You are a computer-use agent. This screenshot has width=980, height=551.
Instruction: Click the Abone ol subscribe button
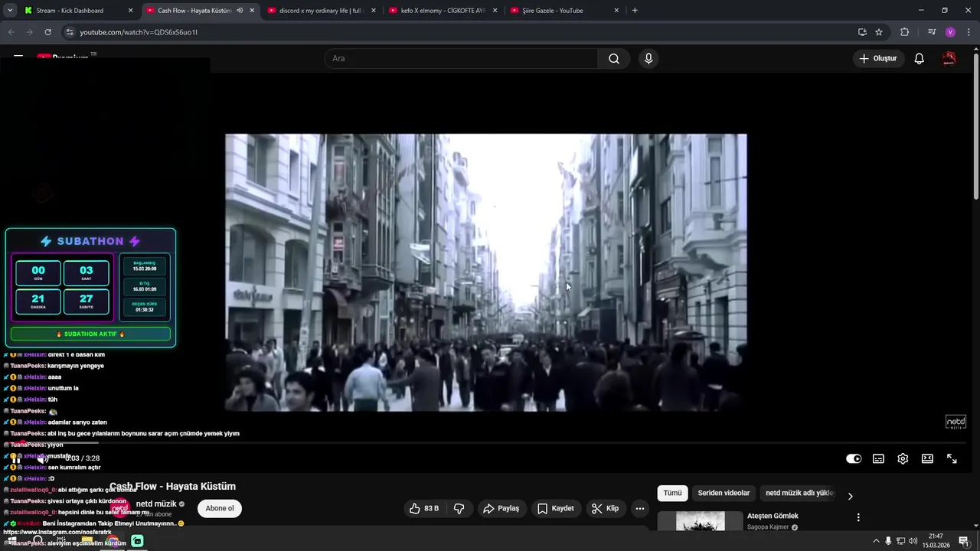(220, 508)
